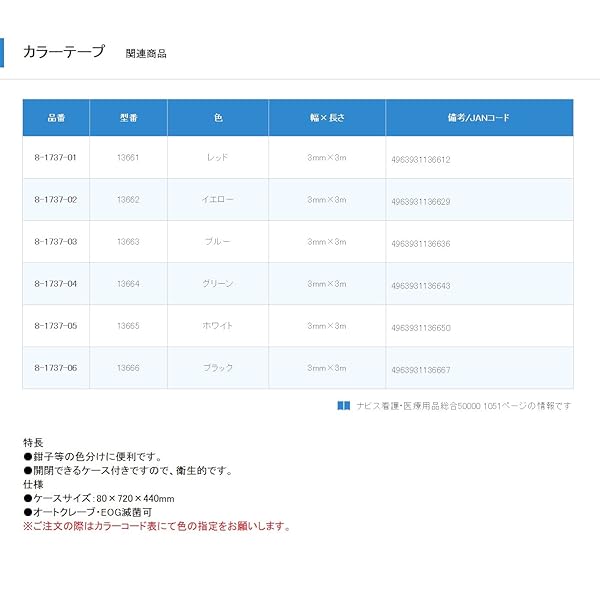Click the ブラック color cell
The height and width of the screenshot is (600, 600).
(x=218, y=368)
